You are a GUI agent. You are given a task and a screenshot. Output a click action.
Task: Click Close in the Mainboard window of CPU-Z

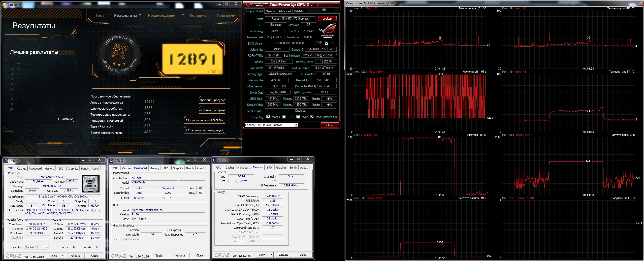click(200, 255)
